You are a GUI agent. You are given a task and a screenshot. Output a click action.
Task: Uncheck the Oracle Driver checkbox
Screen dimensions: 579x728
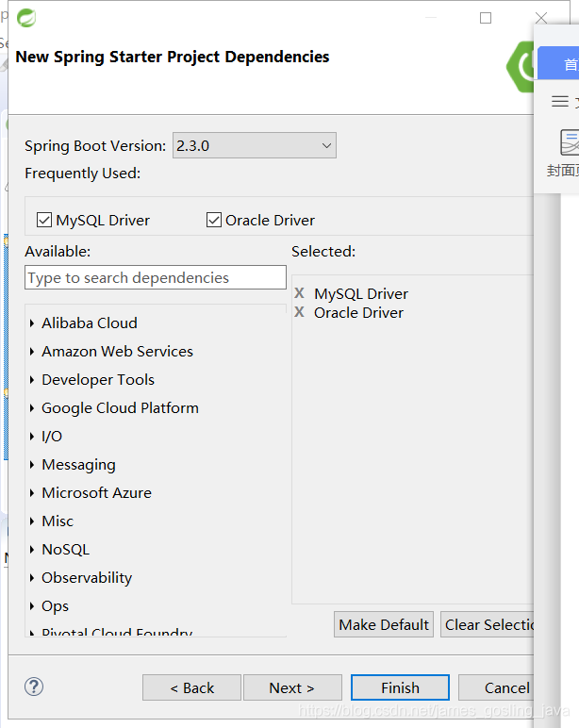pyautogui.click(x=213, y=220)
